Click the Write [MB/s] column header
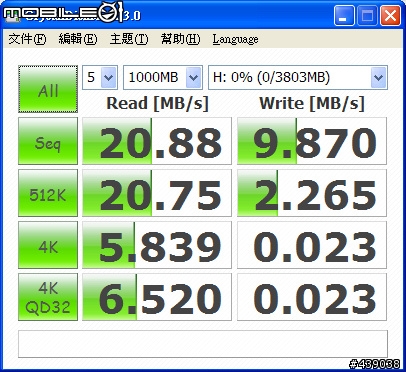Screen dimensions: 406x372 312,103
